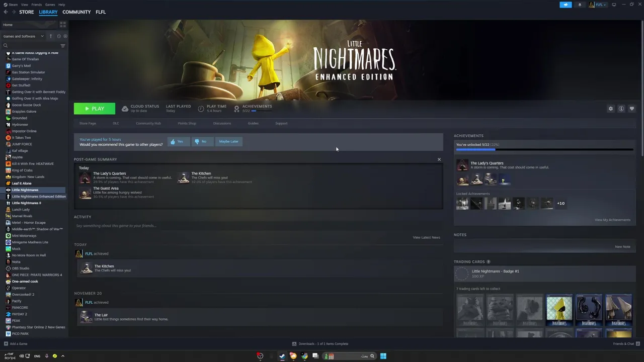This screenshot has width=644, height=362.
Task: Choose Maybe Later on the recommendation
Action: point(228,141)
